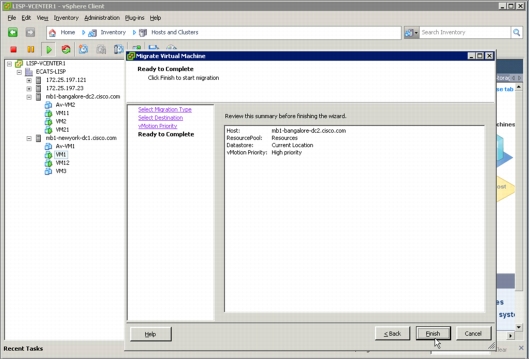Click the Recent Tasks panel label
The height and width of the screenshot is (360, 530).
tap(23, 349)
